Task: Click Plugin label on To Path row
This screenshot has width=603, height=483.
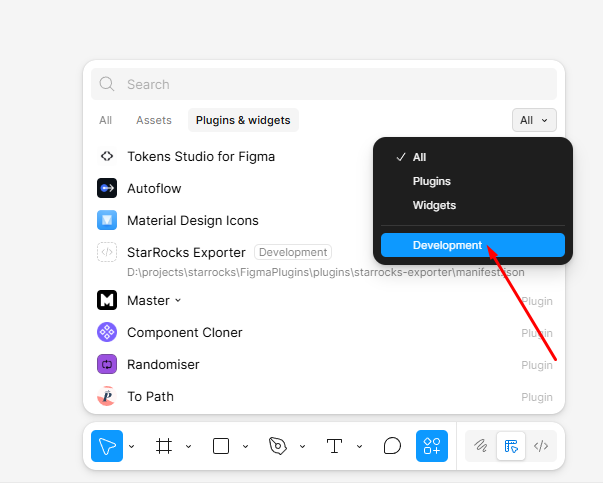Action: (x=537, y=397)
